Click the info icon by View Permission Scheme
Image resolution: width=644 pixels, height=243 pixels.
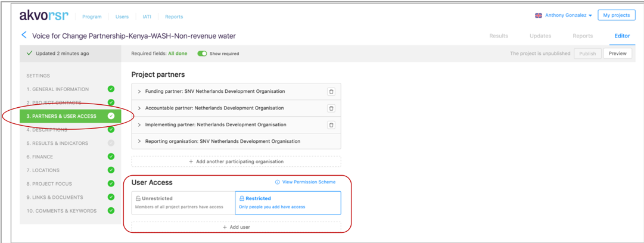(278, 182)
